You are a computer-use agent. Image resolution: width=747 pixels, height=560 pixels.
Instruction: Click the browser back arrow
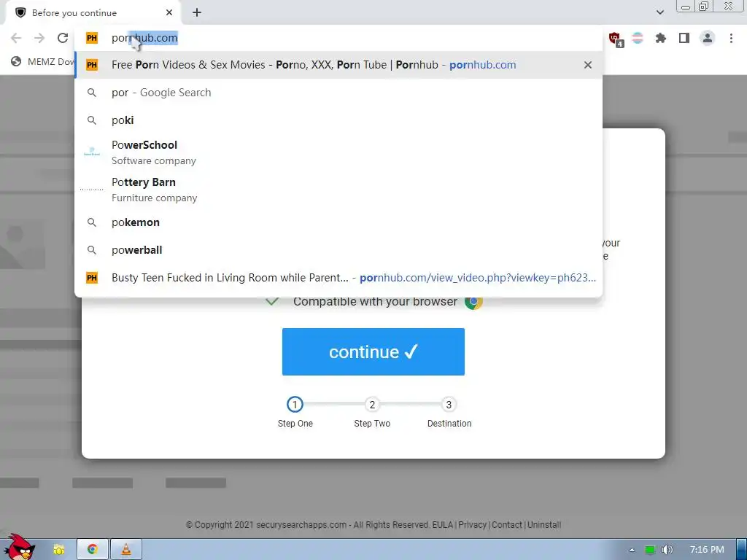point(16,38)
